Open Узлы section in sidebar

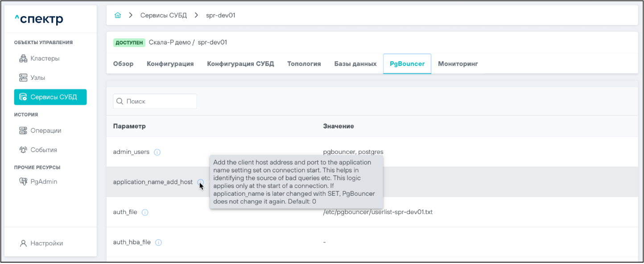click(37, 78)
